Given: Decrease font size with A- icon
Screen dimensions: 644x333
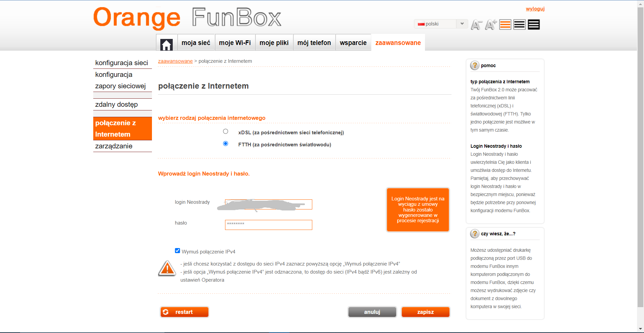Looking at the screenshot, I should 476,25.
